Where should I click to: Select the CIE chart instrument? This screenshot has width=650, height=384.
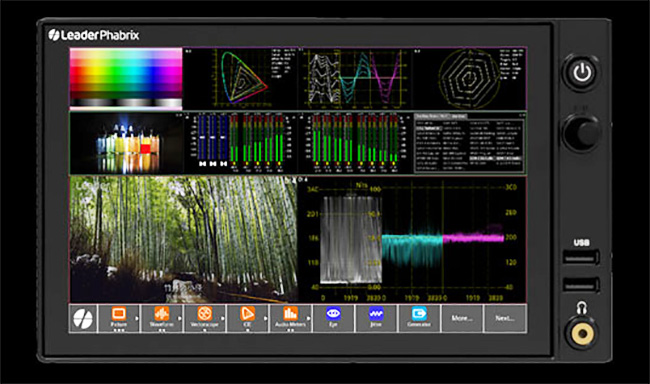pyautogui.click(x=247, y=318)
